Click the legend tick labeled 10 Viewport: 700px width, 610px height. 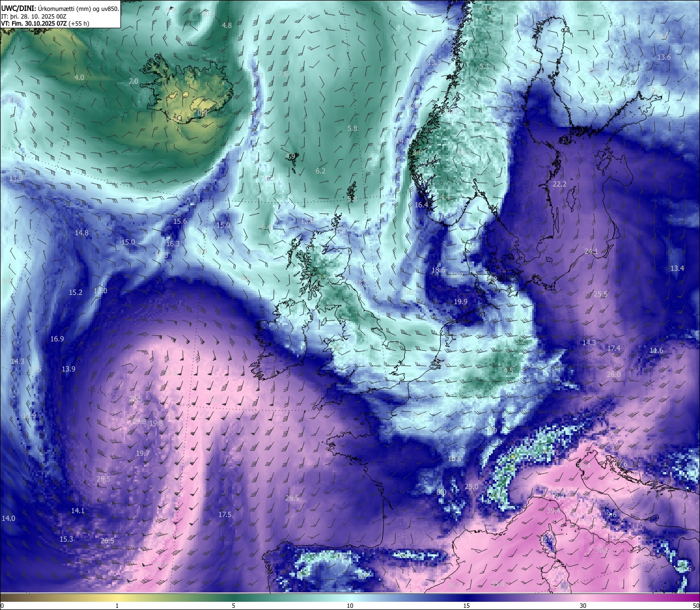click(x=350, y=606)
